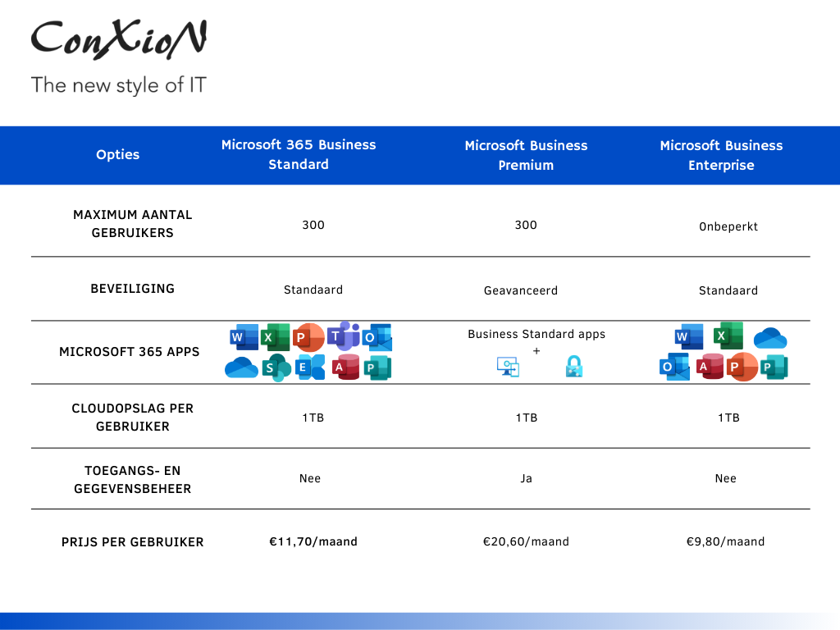Click the '€9,80/maand' price
Viewport: 840px width, 630px height.
click(725, 541)
